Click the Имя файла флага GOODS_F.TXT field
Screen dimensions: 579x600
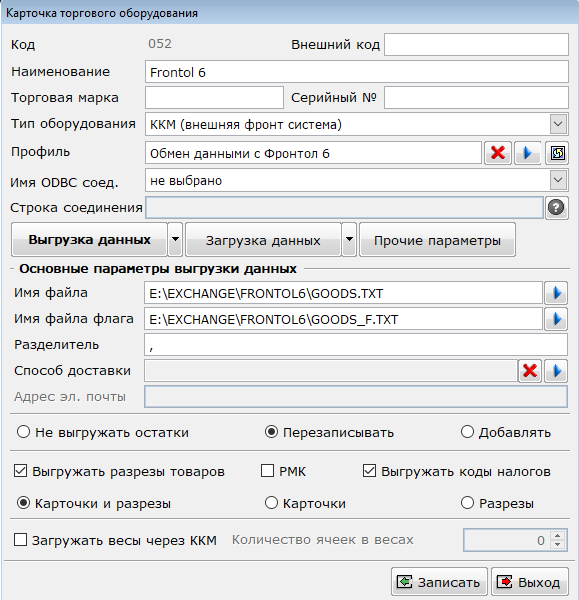343,319
